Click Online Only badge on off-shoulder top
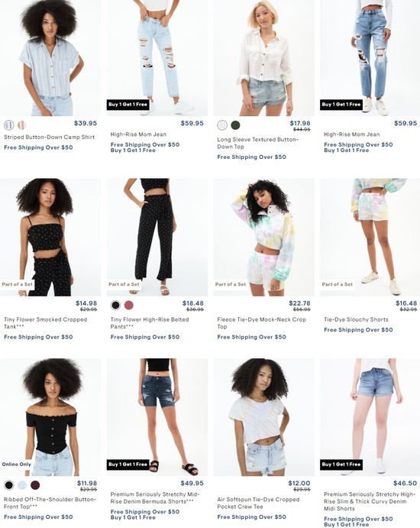This screenshot has width=420, height=528. 17,464
